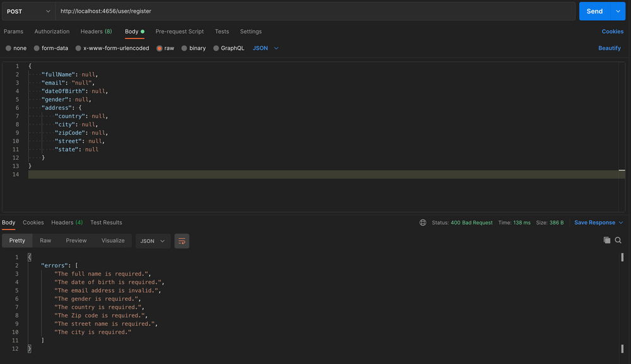
Task: Open the Cookies link at top right
Action: tap(613, 32)
